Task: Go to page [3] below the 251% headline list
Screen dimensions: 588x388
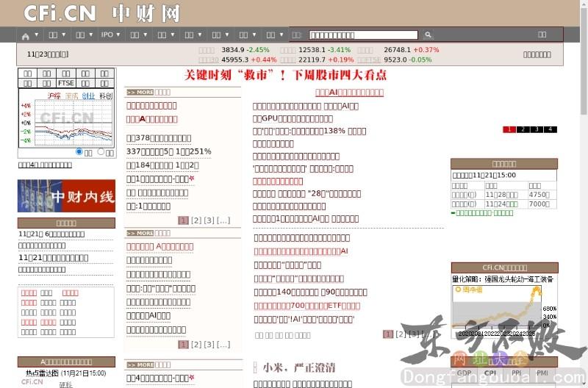Action: coord(209,220)
